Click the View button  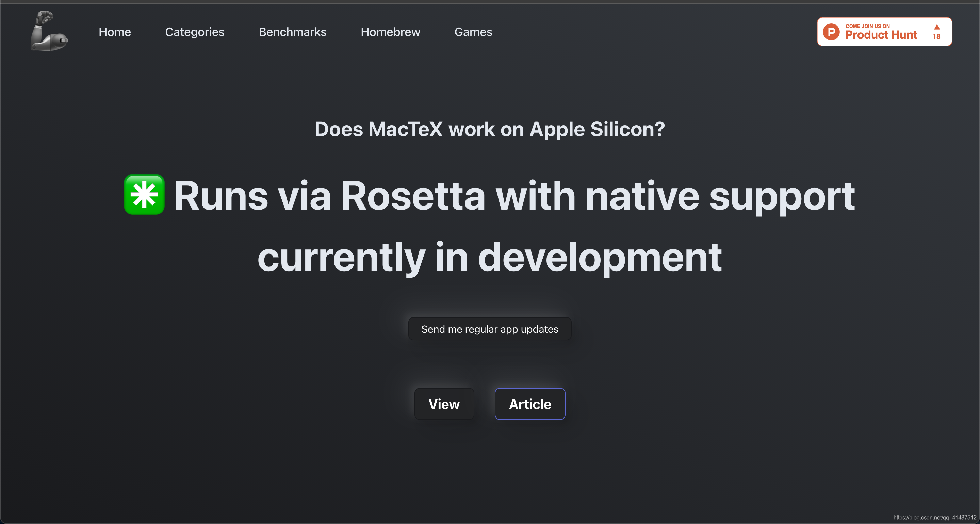[444, 404]
